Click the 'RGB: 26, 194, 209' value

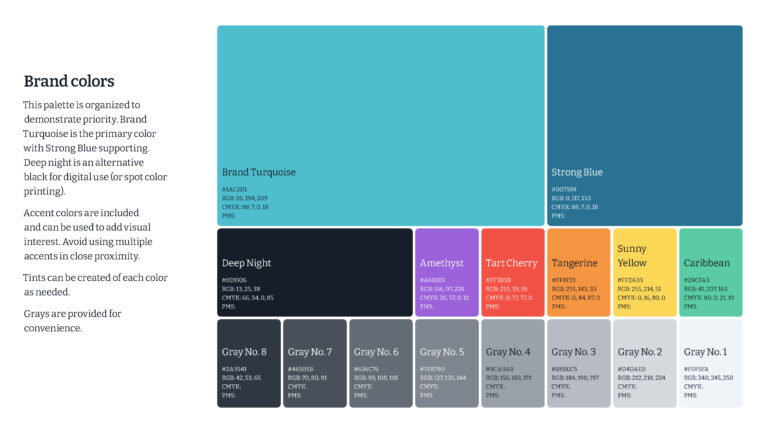point(244,198)
